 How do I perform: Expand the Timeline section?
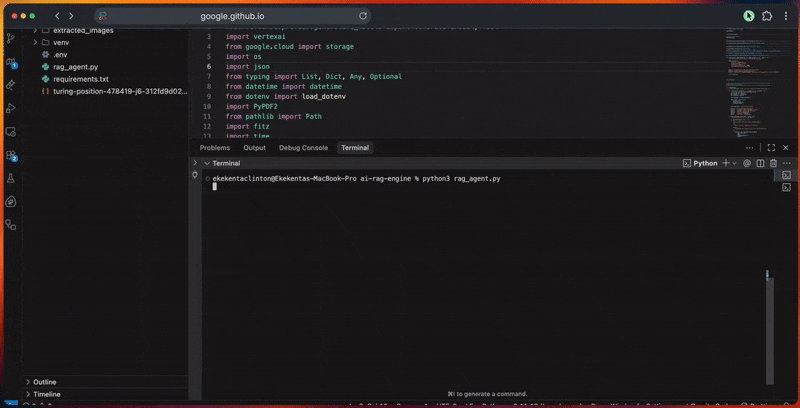pos(46,394)
